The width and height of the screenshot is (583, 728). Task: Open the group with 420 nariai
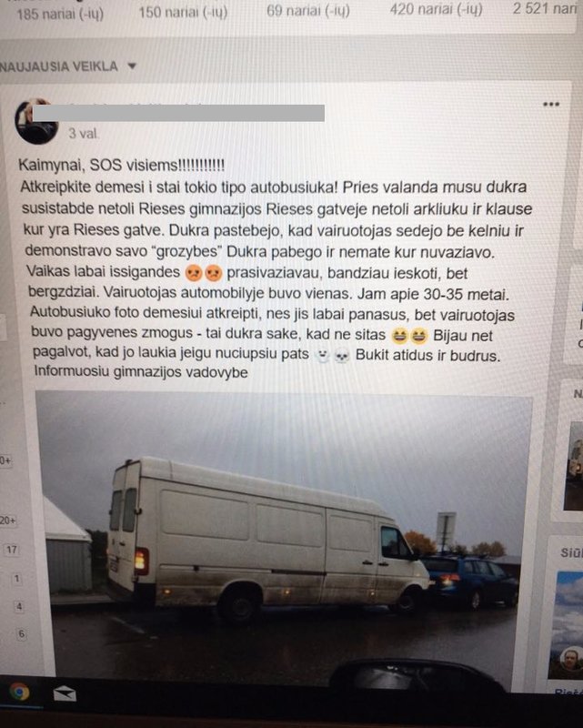pyautogui.click(x=436, y=9)
